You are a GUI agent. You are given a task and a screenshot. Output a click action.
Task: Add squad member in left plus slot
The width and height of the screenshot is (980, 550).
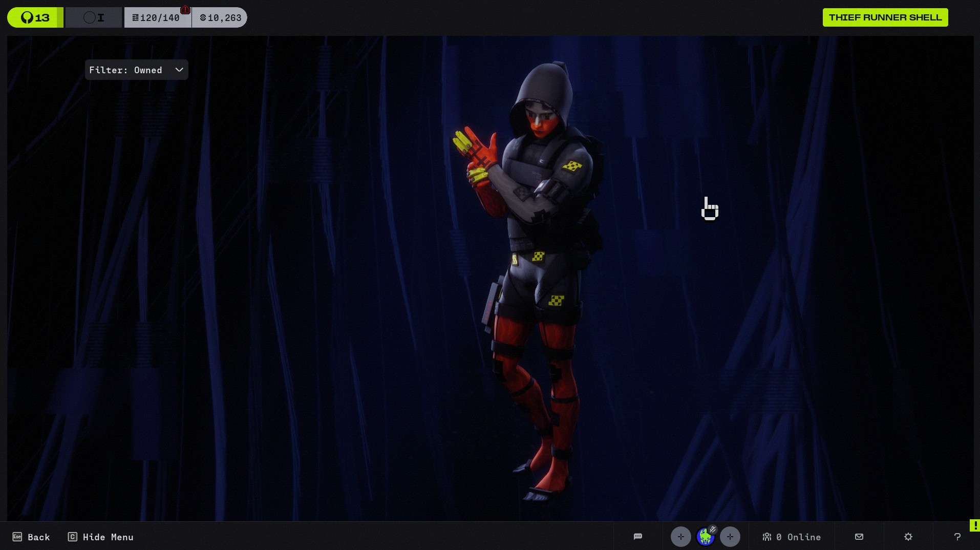[680, 537]
